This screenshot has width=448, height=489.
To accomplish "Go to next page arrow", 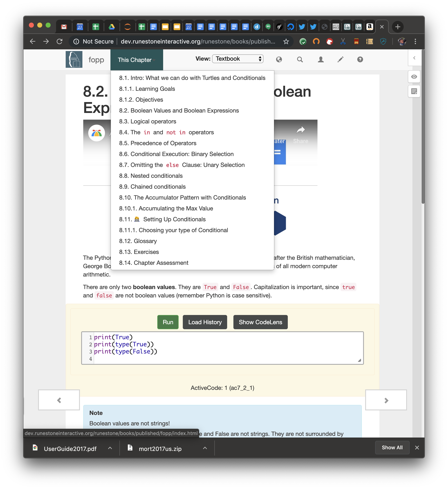I will click(386, 400).
